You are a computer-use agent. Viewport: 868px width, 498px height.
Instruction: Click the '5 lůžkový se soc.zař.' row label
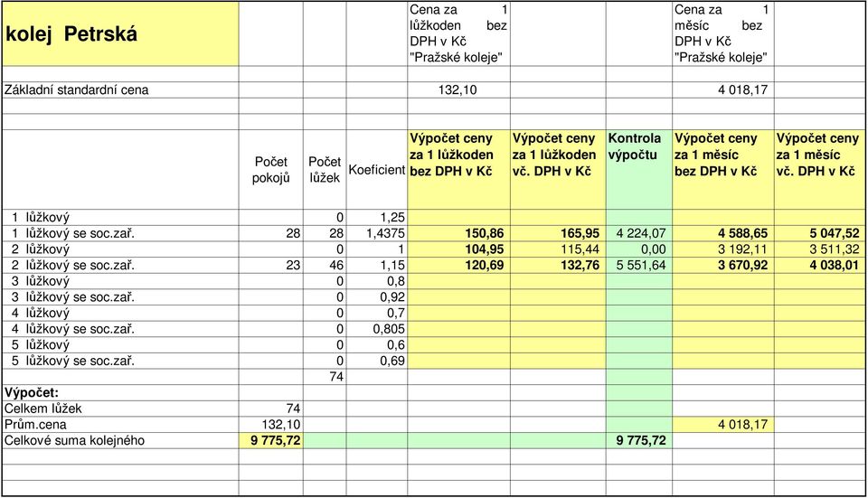73,362
